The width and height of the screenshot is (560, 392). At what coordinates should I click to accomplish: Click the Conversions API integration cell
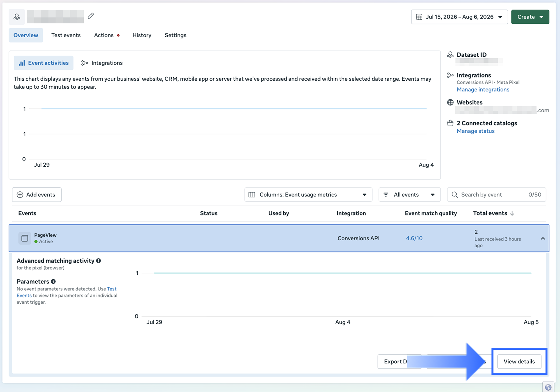click(358, 238)
